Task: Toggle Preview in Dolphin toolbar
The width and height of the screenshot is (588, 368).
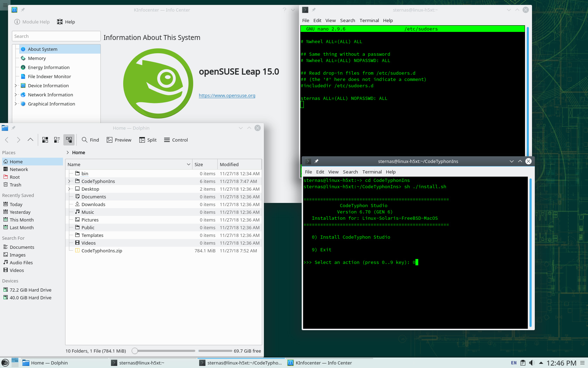Action: (x=119, y=140)
